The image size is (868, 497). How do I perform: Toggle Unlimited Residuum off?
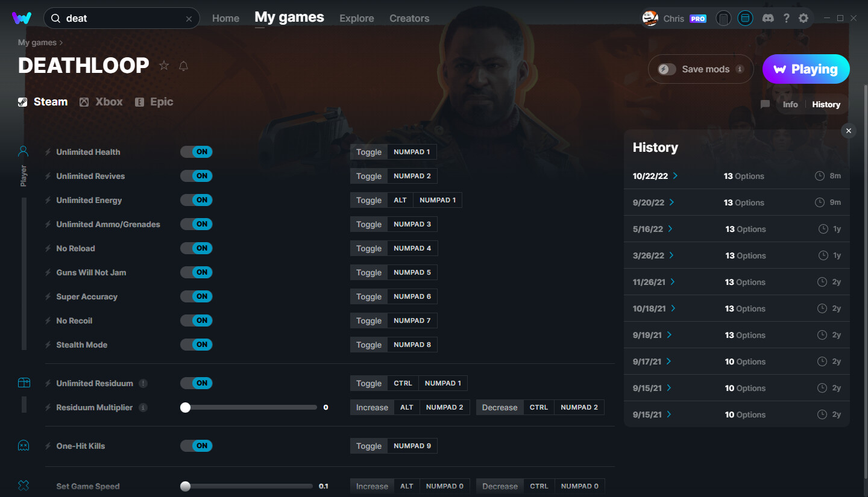coord(196,383)
